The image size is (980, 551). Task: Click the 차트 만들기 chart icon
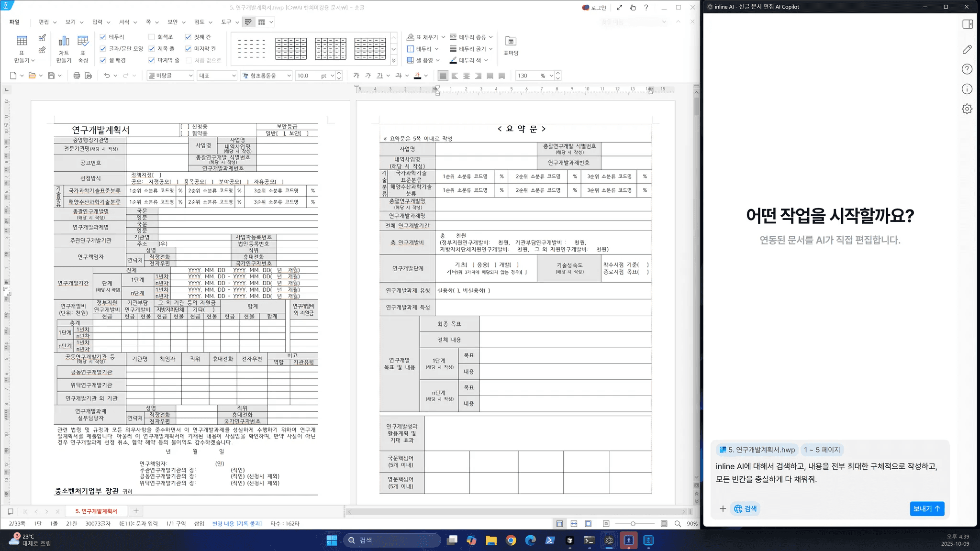64,48
